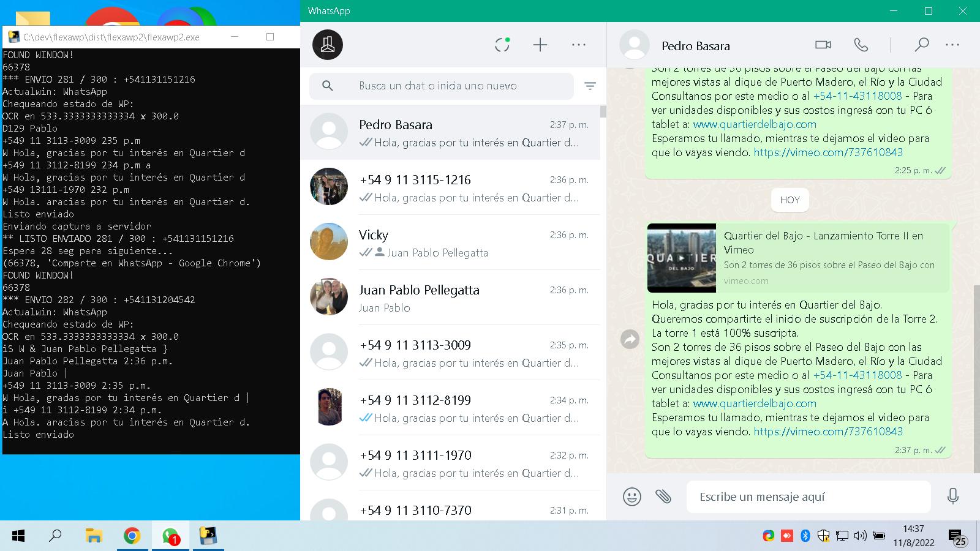This screenshot has height=551, width=980.
Task: Open Vicky's profile picture
Action: 329,242
